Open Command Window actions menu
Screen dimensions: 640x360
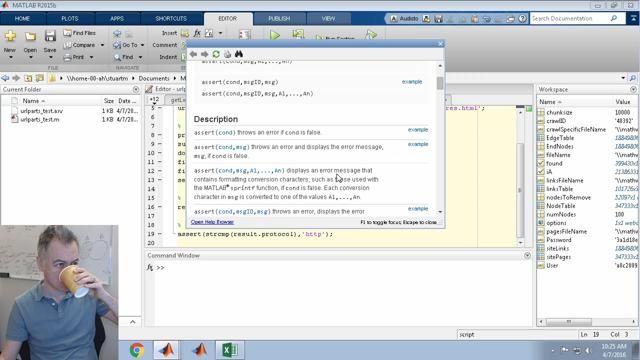tap(527, 256)
